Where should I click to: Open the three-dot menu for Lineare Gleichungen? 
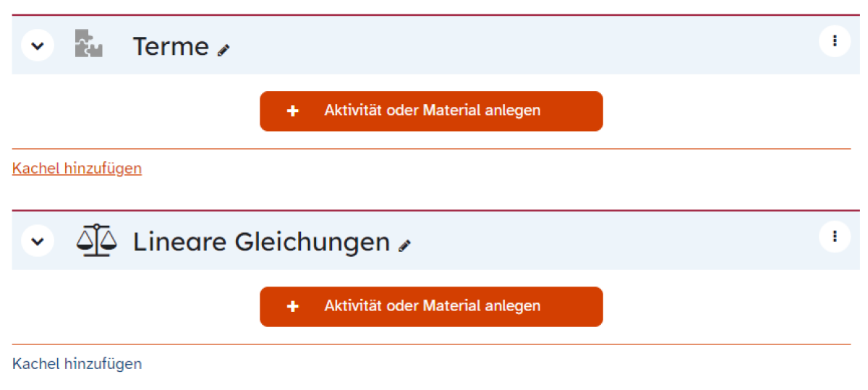pos(835,236)
